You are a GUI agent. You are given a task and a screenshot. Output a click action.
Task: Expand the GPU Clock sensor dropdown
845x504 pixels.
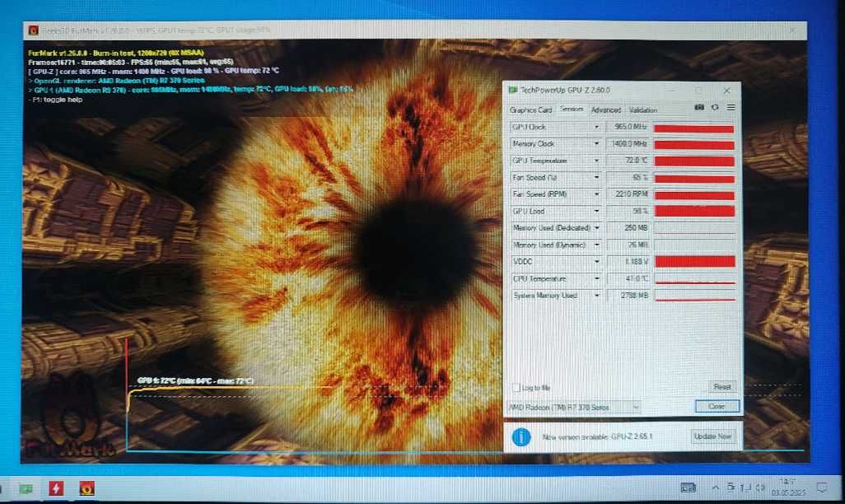pos(596,127)
